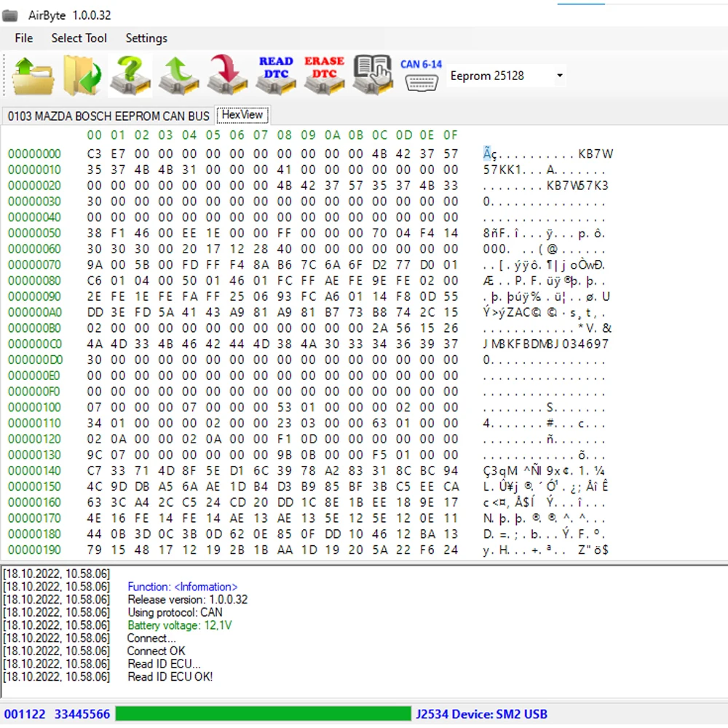The height and width of the screenshot is (728, 728).
Task: Open the manual book icon
Action: point(373,76)
